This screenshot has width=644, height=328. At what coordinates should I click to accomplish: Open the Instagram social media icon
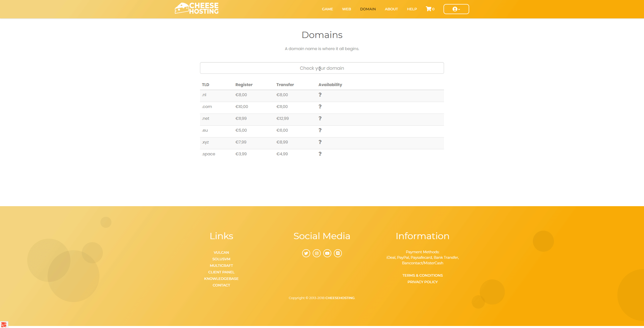coord(316,253)
